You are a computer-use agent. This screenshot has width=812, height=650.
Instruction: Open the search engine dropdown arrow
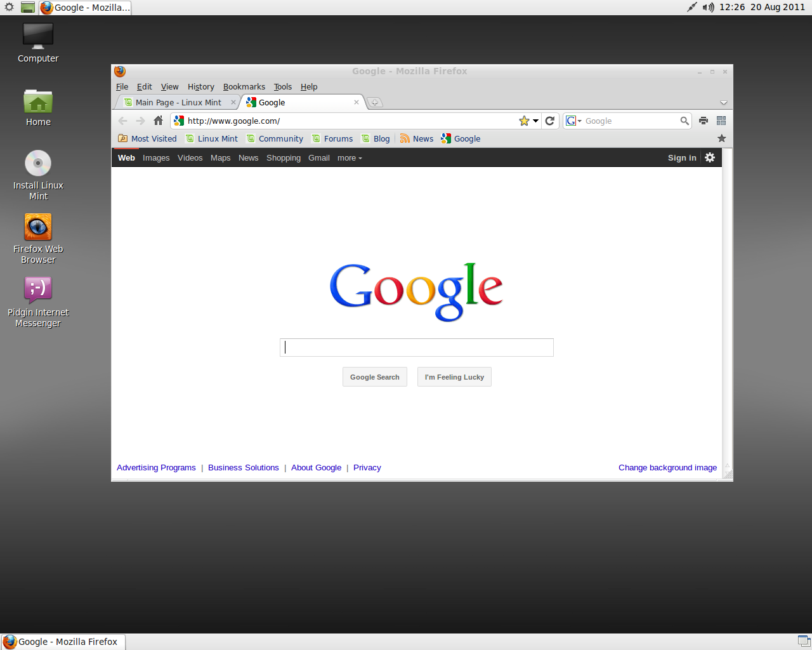tap(579, 121)
